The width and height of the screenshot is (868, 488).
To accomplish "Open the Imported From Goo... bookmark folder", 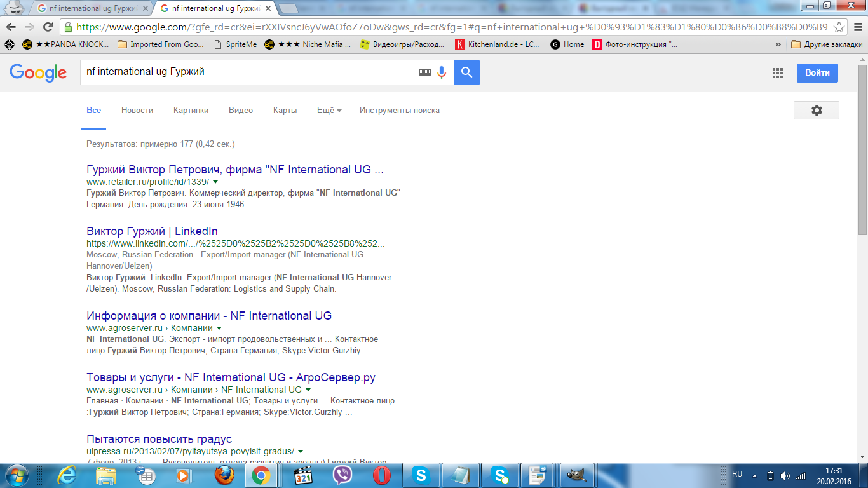I will (x=161, y=44).
